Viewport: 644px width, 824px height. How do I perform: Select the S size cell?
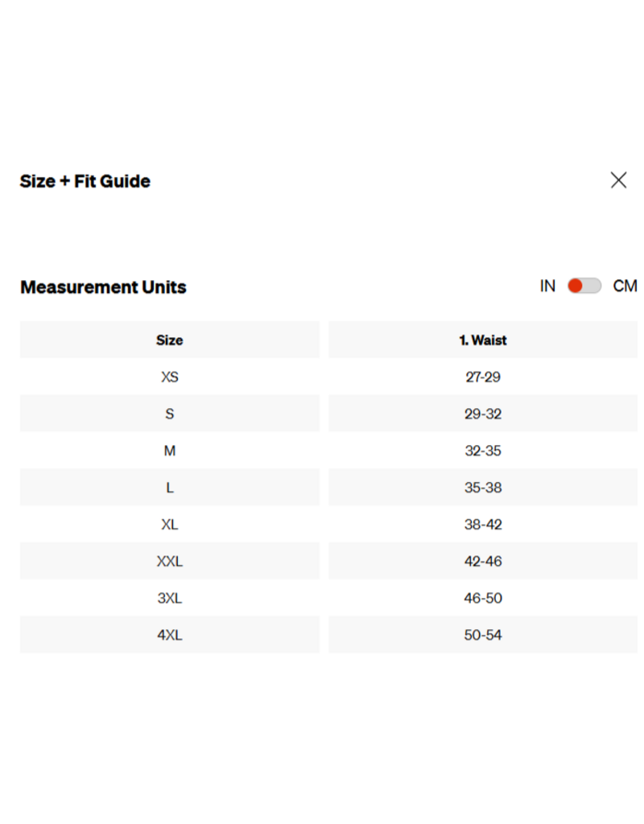click(x=169, y=414)
